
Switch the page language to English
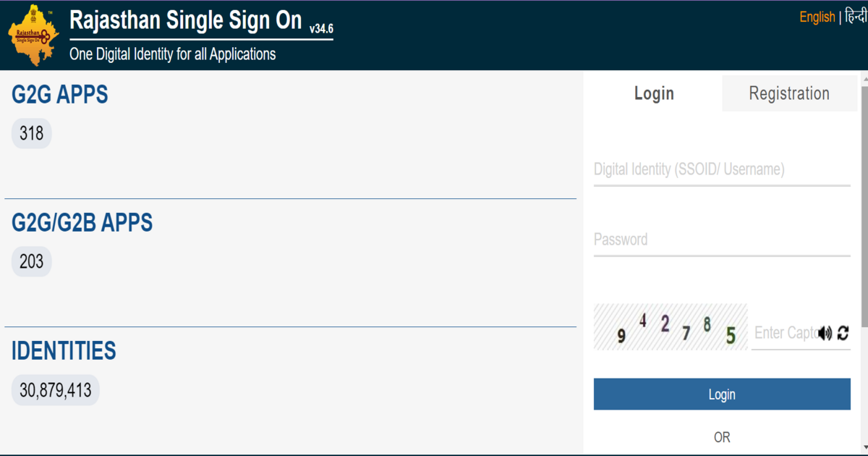tap(817, 16)
